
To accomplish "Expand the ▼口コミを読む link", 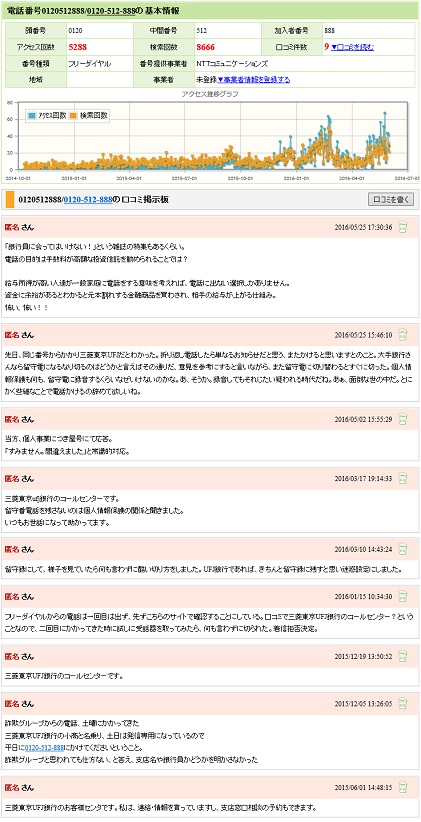I will coord(352,47).
